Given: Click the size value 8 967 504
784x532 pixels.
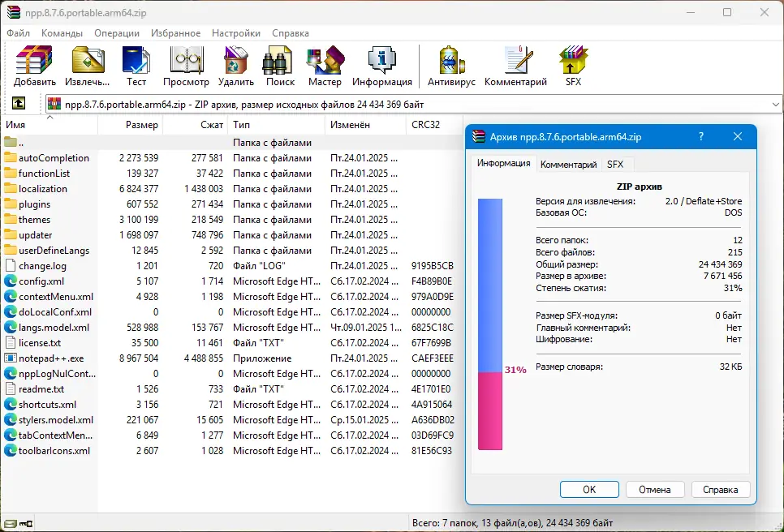Looking at the screenshot, I should click(x=139, y=358).
